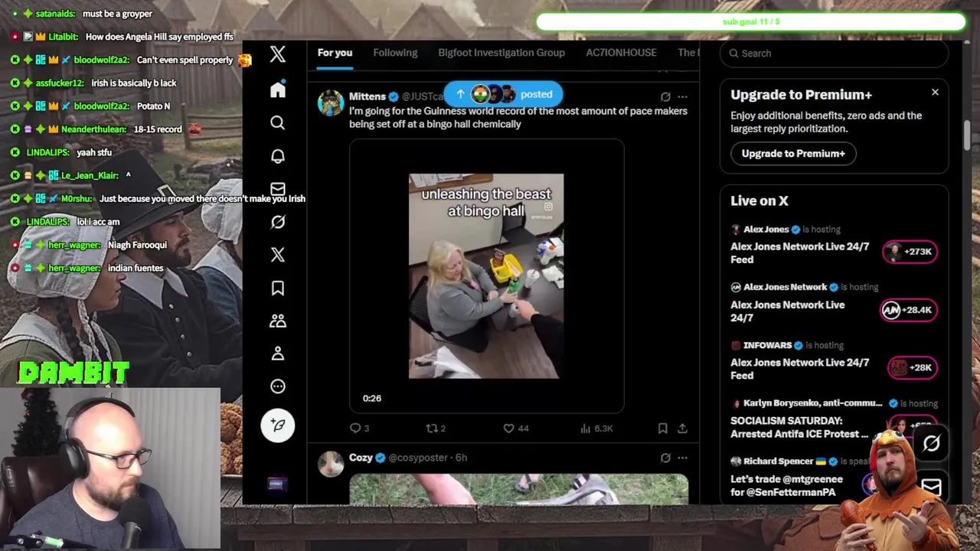This screenshot has width=980, height=551.
Task: Play the bingo hall video
Action: pos(486,275)
